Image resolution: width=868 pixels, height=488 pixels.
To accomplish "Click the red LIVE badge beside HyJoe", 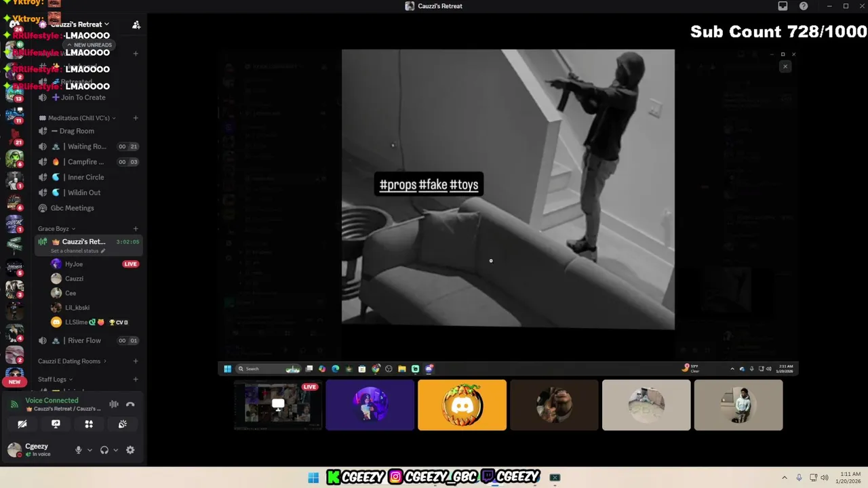I will click(131, 264).
